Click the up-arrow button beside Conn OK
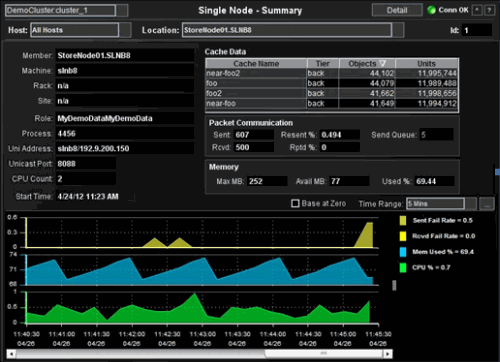Image resolution: width=500 pixels, height=362 pixels. click(477, 10)
